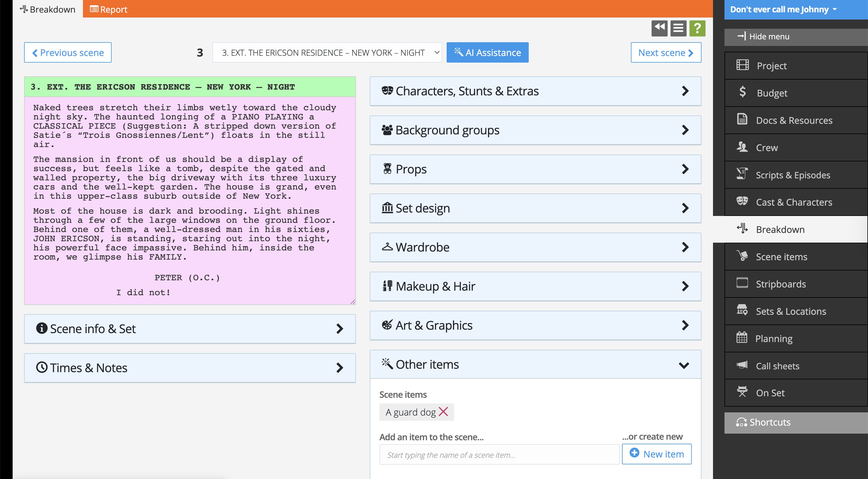Viewport: 868px width, 479px height.
Task: Click the AI Assistance button
Action: click(487, 53)
